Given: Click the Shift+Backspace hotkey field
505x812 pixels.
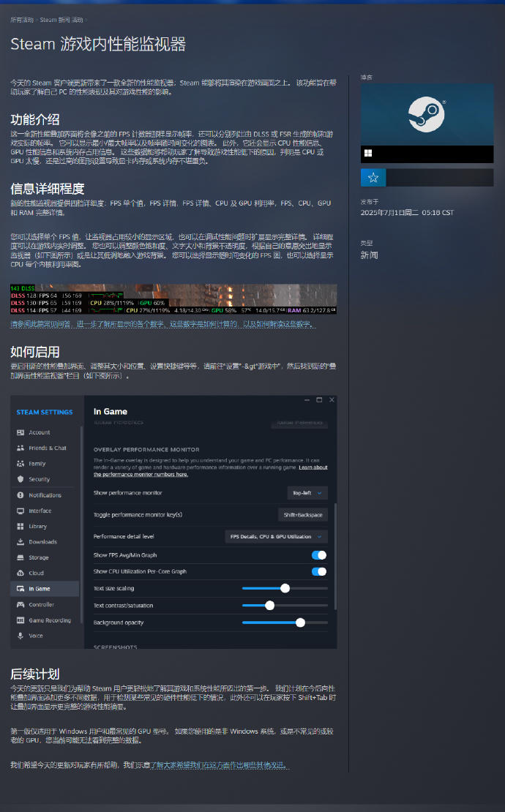Looking at the screenshot, I should pos(303,515).
